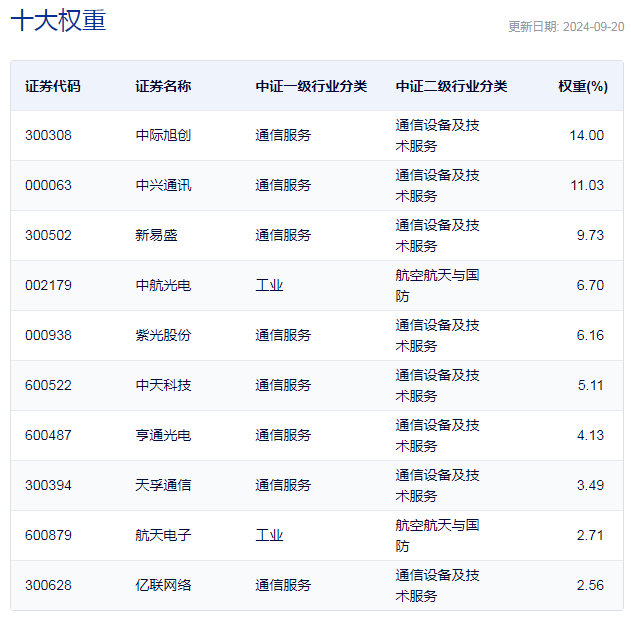Click security code 300308
The height and width of the screenshot is (620, 631).
pyautogui.click(x=48, y=135)
